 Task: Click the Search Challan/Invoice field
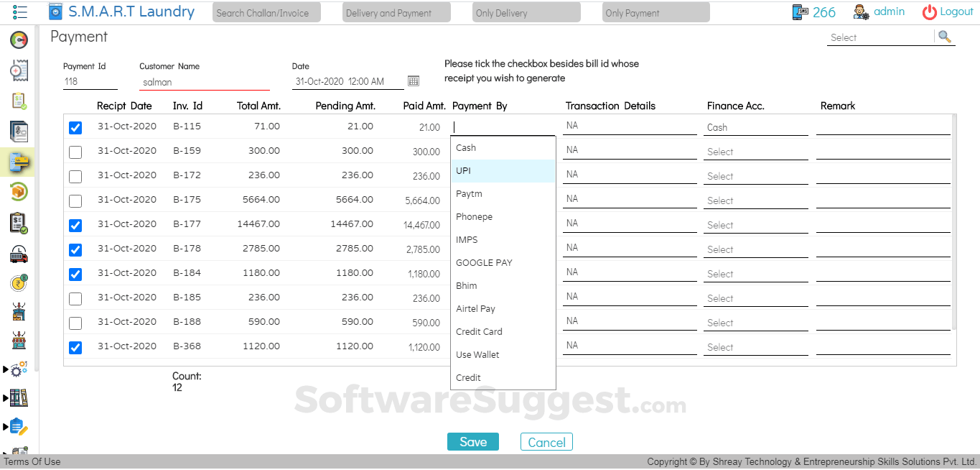[266, 12]
